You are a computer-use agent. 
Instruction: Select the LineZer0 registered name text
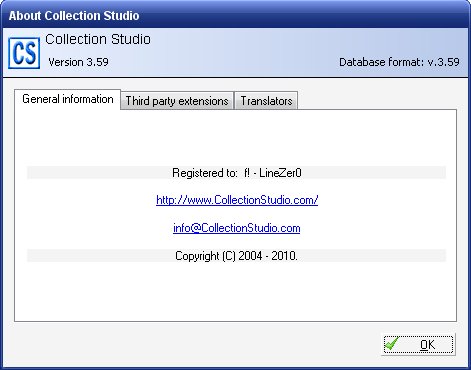point(280,173)
